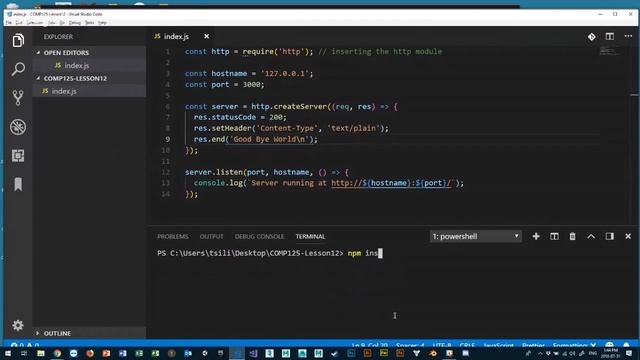This screenshot has height=360, width=640.
Task: Click the diamond source-control icon in editor toolbar
Action: pyautogui.click(x=591, y=37)
